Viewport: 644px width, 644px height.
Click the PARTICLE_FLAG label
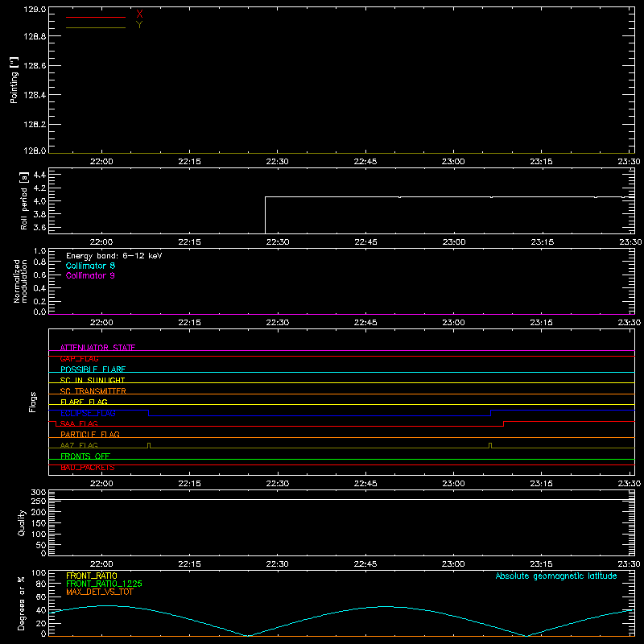pyautogui.click(x=90, y=435)
